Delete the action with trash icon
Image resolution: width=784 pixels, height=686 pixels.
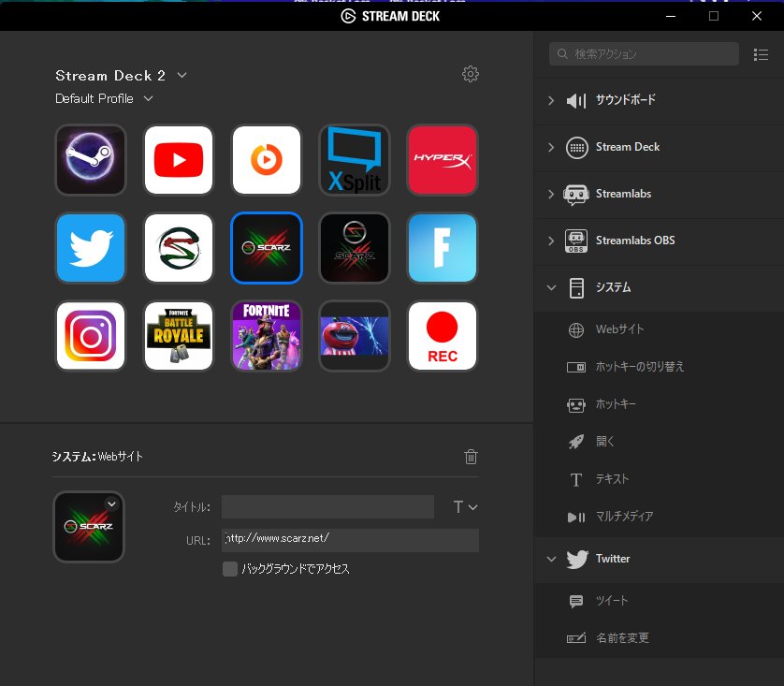tap(471, 457)
